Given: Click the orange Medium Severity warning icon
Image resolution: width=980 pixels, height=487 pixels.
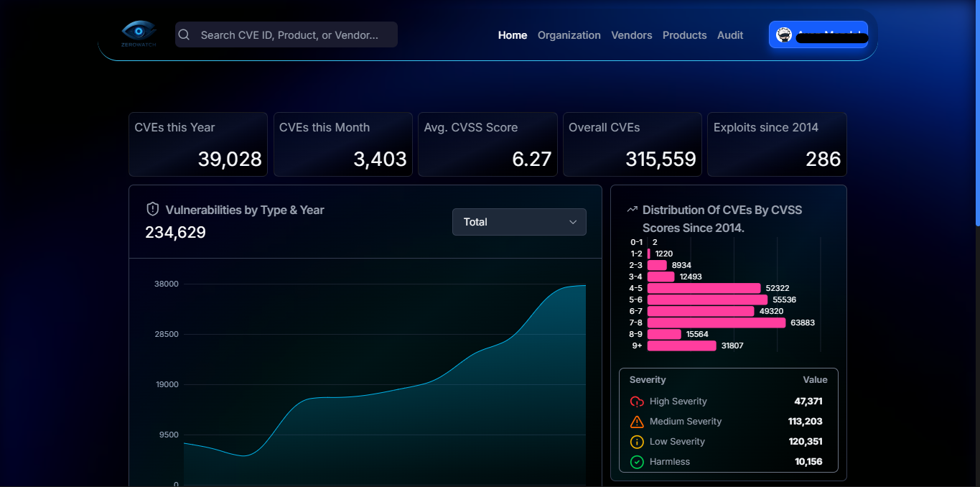Looking at the screenshot, I should tap(637, 422).
